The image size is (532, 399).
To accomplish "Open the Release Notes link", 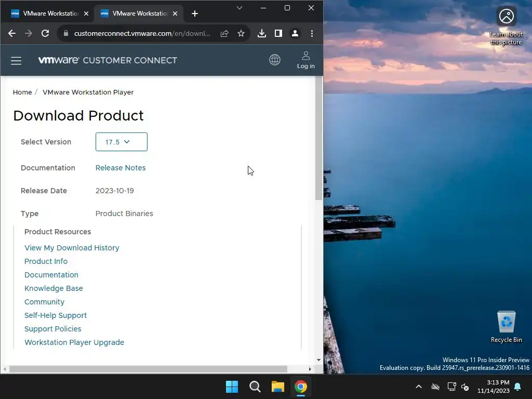I will [x=121, y=168].
